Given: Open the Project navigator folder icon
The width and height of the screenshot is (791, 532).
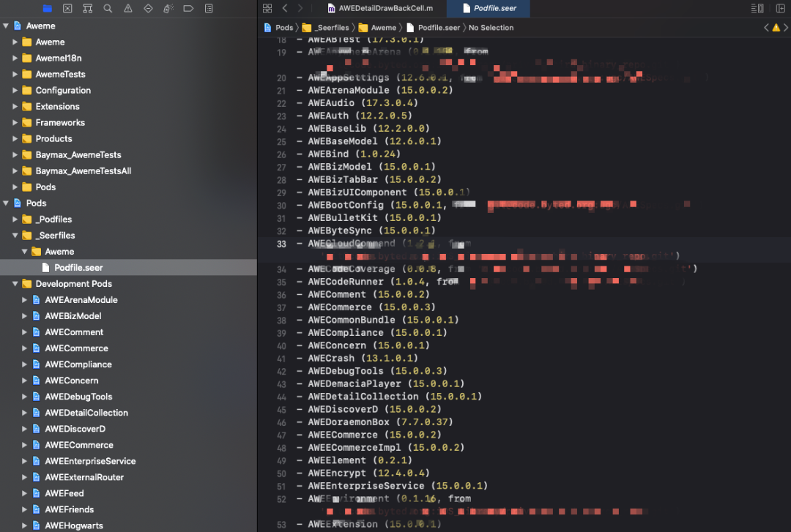Looking at the screenshot, I should (x=48, y=8).
